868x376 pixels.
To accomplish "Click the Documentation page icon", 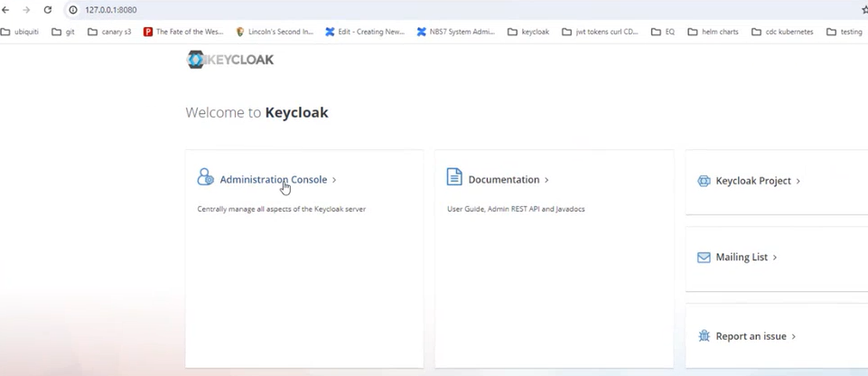I will (454, 177).
